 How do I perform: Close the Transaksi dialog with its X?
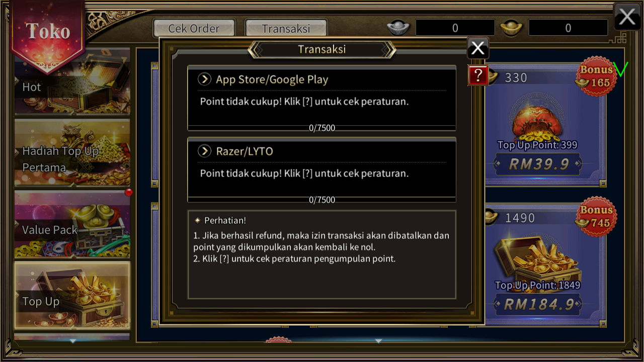coord(478,48)
